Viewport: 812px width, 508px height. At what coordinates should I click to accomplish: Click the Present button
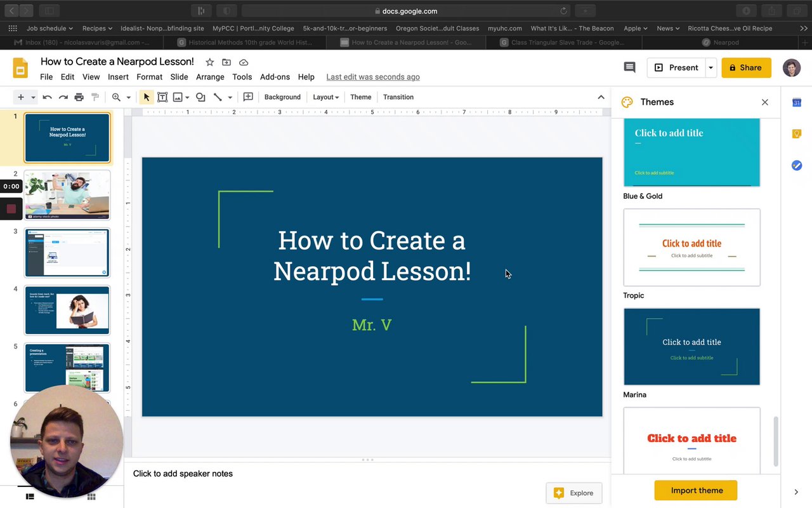point(676,67)
